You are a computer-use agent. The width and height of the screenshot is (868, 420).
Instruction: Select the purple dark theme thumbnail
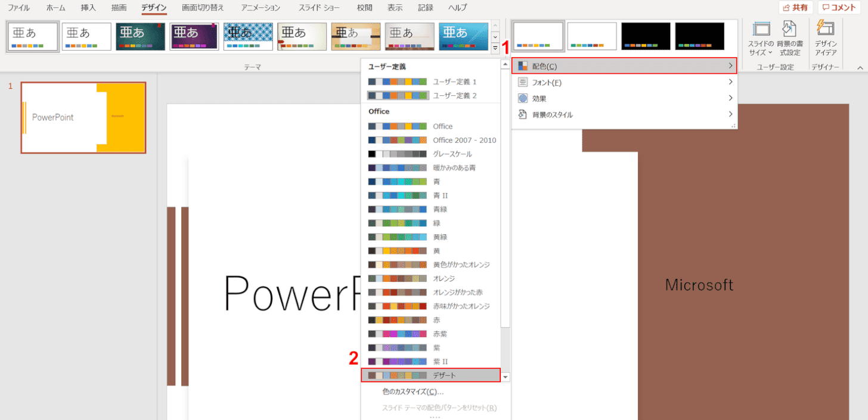(194, 36)
